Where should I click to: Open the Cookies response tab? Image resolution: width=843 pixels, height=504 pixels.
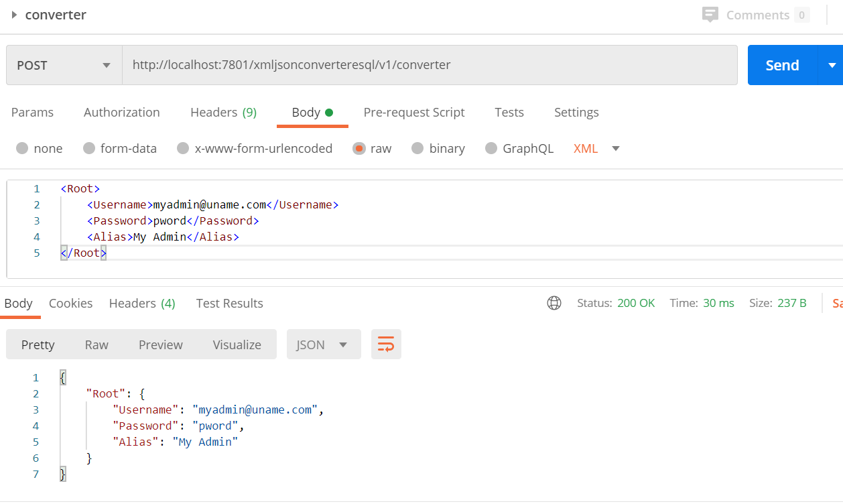[x=70, y=303]
